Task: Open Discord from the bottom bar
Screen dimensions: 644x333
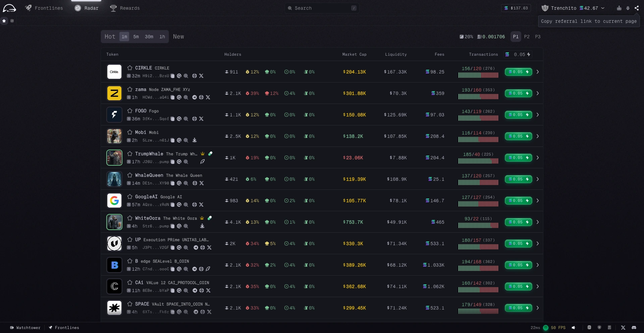Action: tap(634, 328)
